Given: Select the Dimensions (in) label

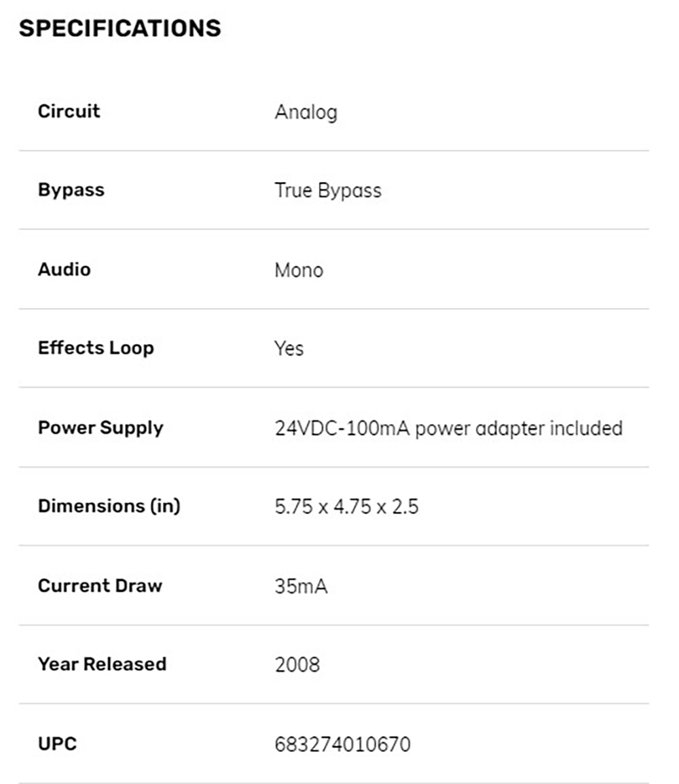Looking at the screenshot, I should [x=109, y=506].
